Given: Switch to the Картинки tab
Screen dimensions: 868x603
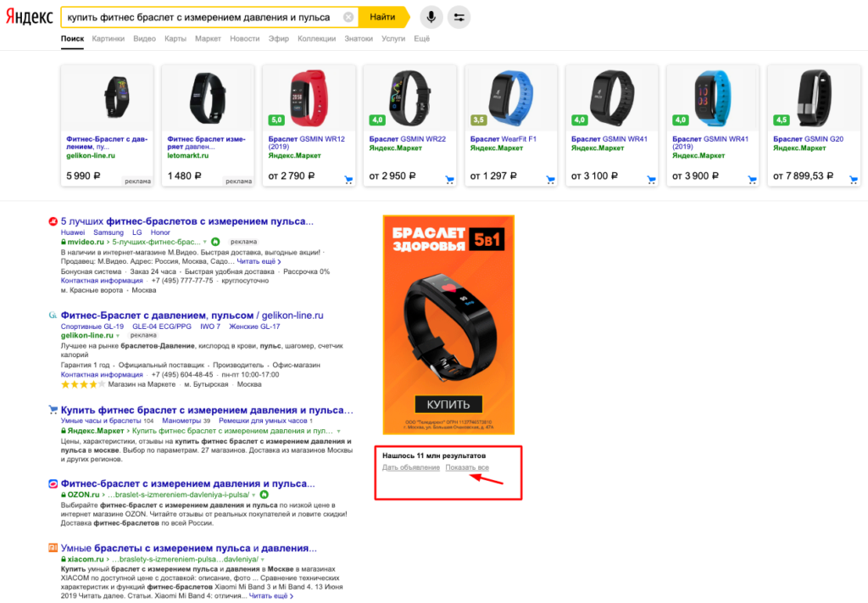Looking at the screenshot, I should point(108,38).
